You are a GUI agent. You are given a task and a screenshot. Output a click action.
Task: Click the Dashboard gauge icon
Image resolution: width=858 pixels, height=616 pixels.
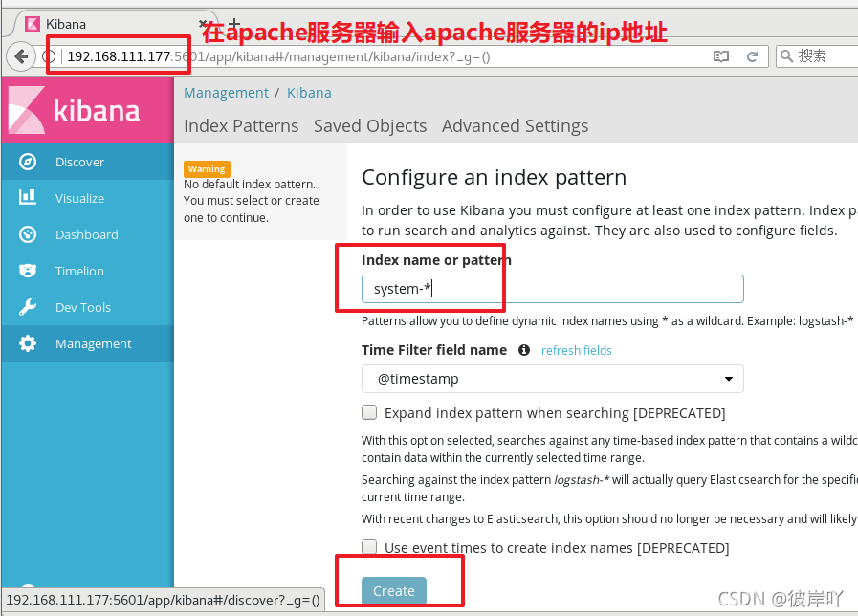coord(28,234)
